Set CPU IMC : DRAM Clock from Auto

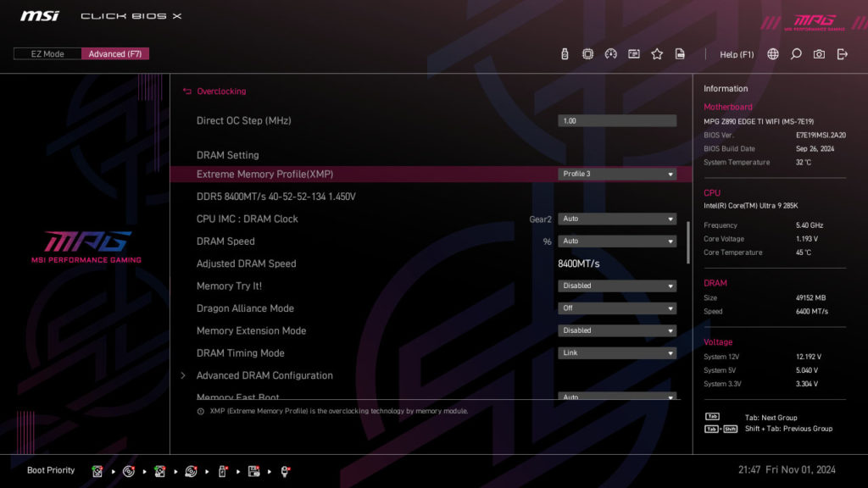click(617, 219)
